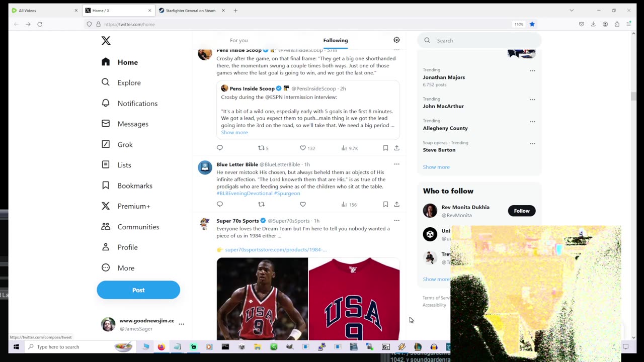Select the Following tab
Image resolution: width=644 pixels, height=362 pixels.
(336, 40)
